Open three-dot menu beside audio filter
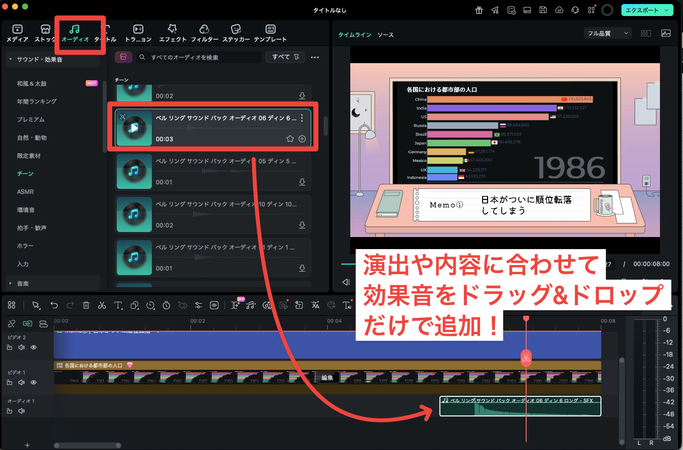683x450 pixels. [x=315, y=57]
